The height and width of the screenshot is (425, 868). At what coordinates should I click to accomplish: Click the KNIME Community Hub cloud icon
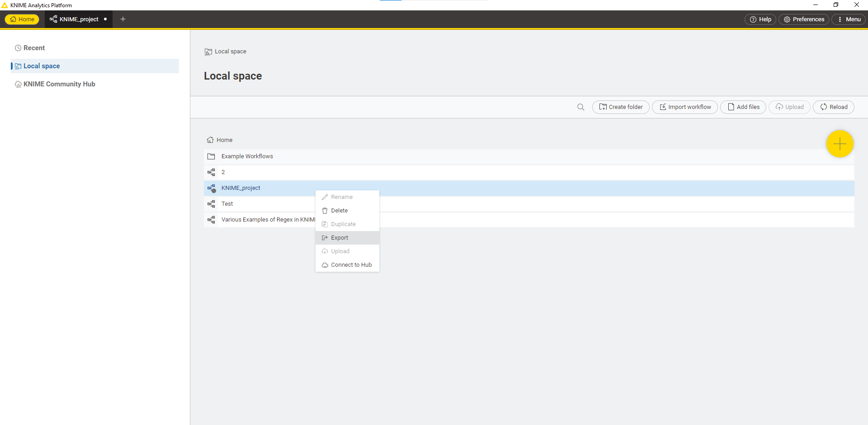pyautogui.click(x=18, y=84)
